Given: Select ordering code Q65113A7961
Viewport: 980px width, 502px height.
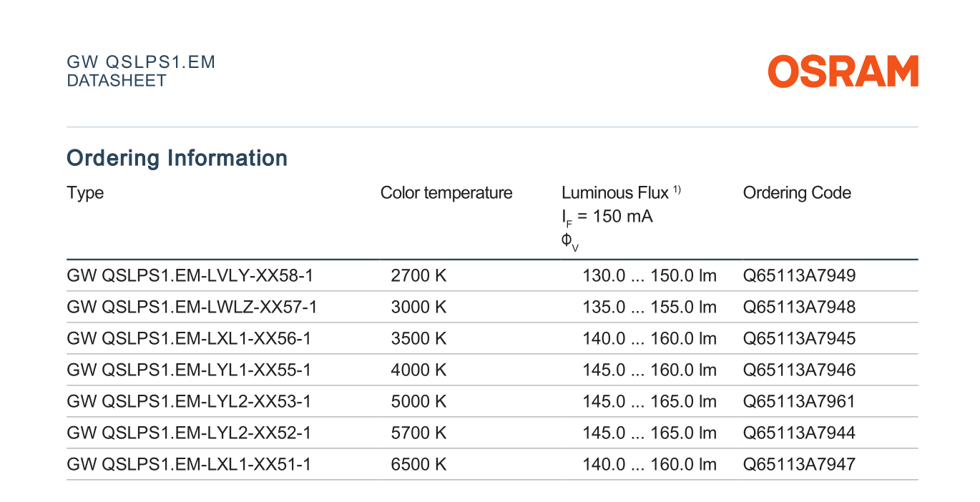Looking at the screenshot, I should (799, 402).
